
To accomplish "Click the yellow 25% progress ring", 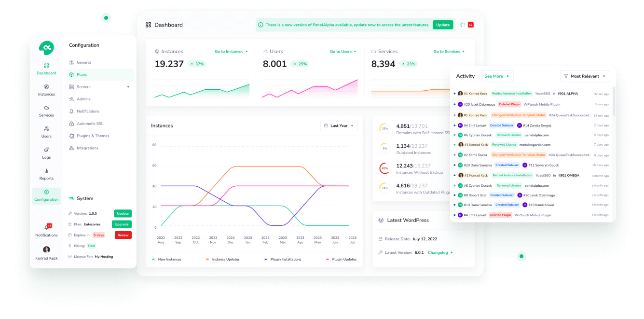I will pos(384,128).
